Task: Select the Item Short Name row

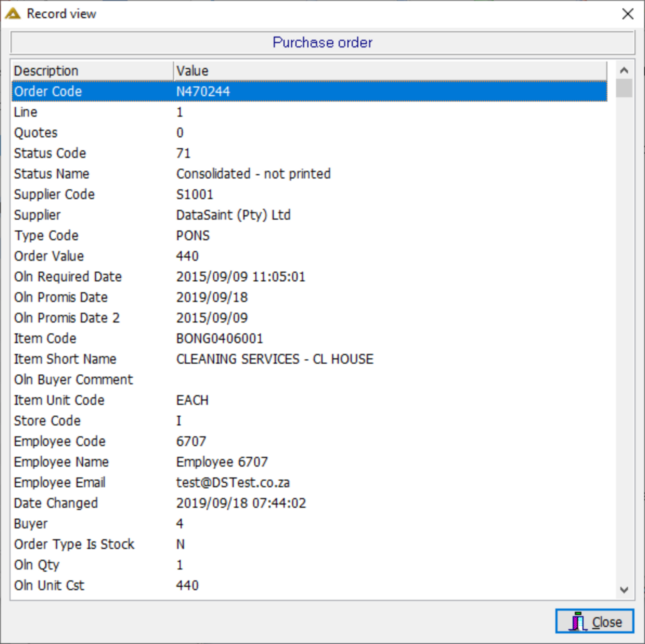Action: [310, 359]
